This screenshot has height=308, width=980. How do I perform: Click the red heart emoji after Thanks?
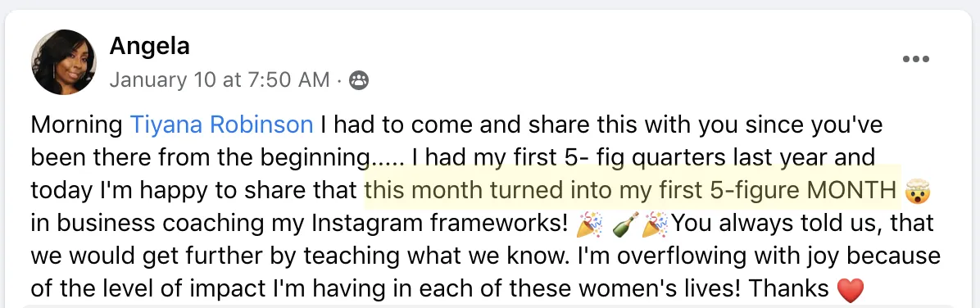tap(850, 289)
